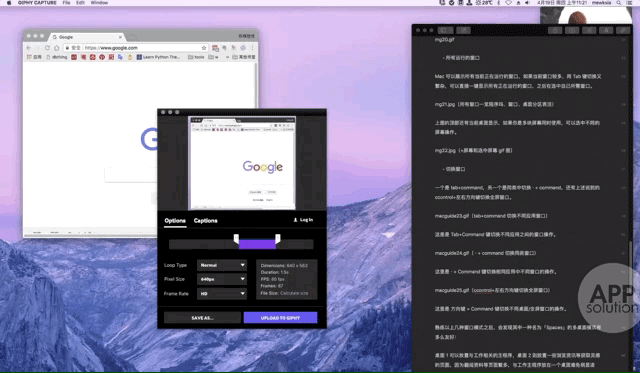
Task: Click the attachment icon at the editor toolbar's right end
Action: 623,30
